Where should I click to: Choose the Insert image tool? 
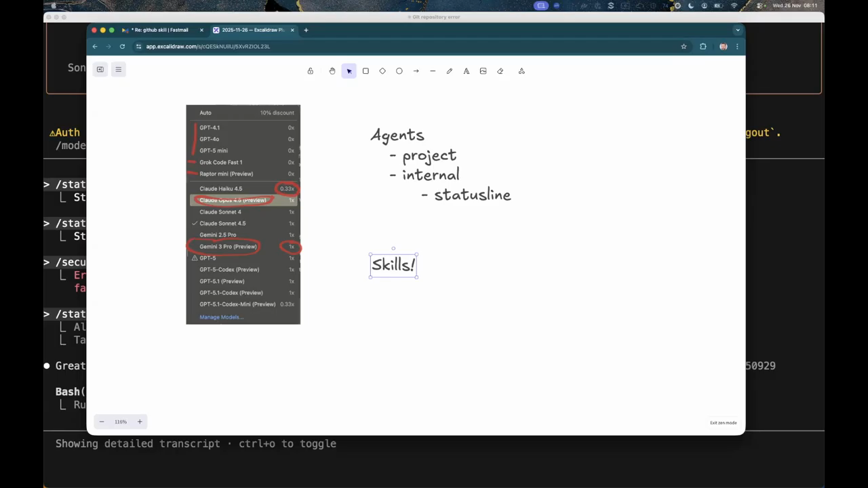(483, 71)
